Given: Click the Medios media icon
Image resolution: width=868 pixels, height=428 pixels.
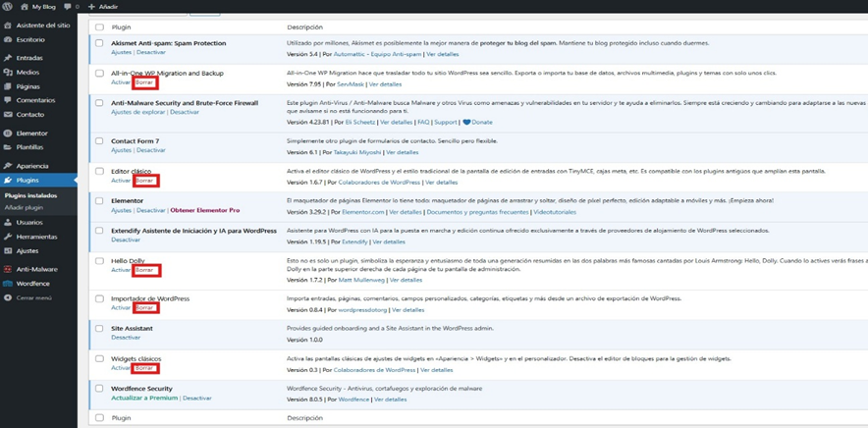Looking at the screenshot, I should coord(8,72).
